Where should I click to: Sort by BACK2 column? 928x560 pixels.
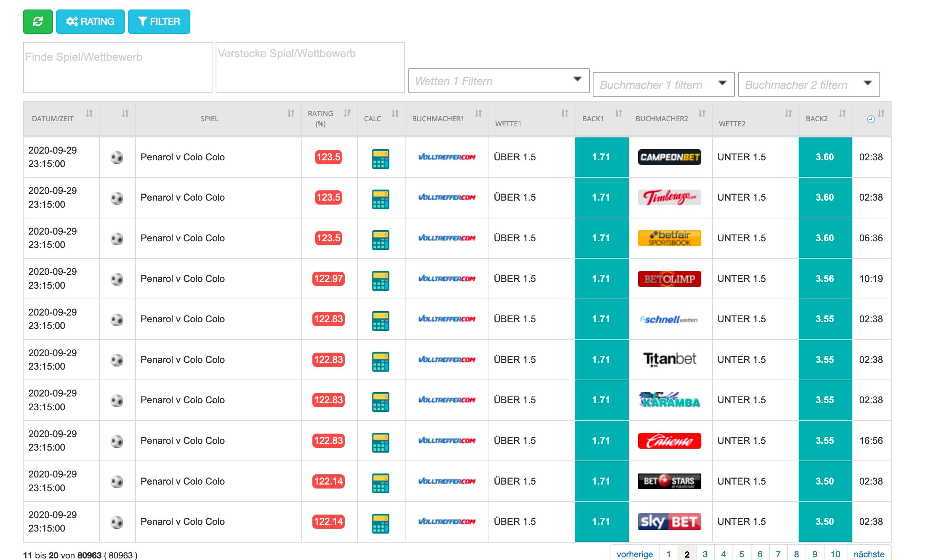pos(825,118)
